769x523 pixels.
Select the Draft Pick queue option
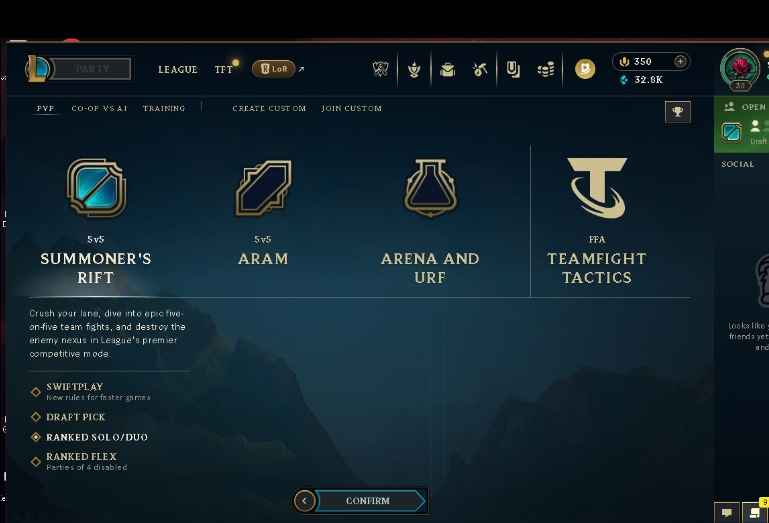(75, 417)
